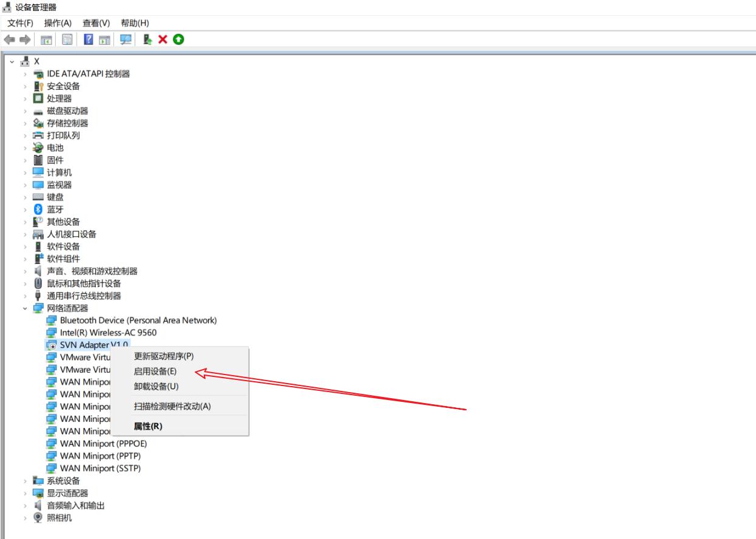
Task: Click the red X uninstall device icon
Action: click(163, 39)
